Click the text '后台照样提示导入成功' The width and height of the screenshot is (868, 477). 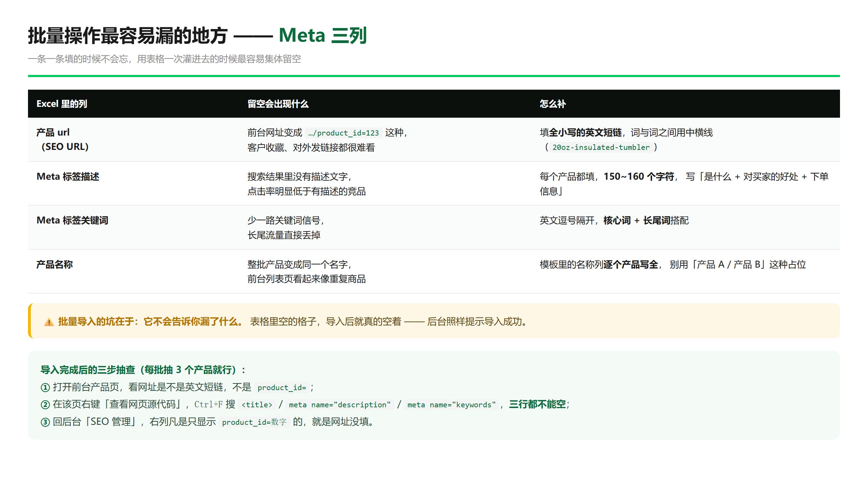tap(474, 322)
